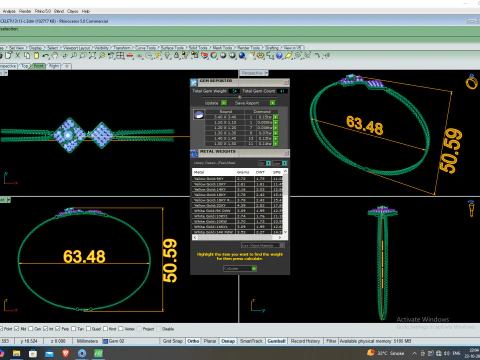Click the metal list vertical scrollbar down arrow
The image size is (480, 360).
[285, 232]
